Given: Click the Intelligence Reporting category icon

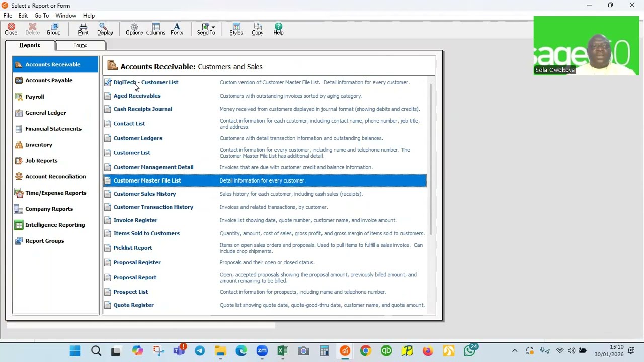Looking at the screenshot, I should tap(19, 225).
